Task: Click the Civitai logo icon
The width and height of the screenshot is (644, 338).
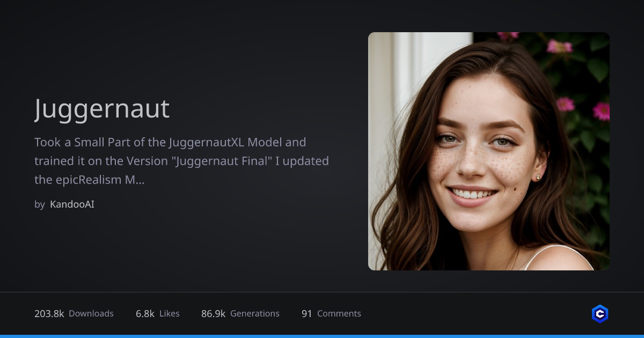Action: point(599,314)
